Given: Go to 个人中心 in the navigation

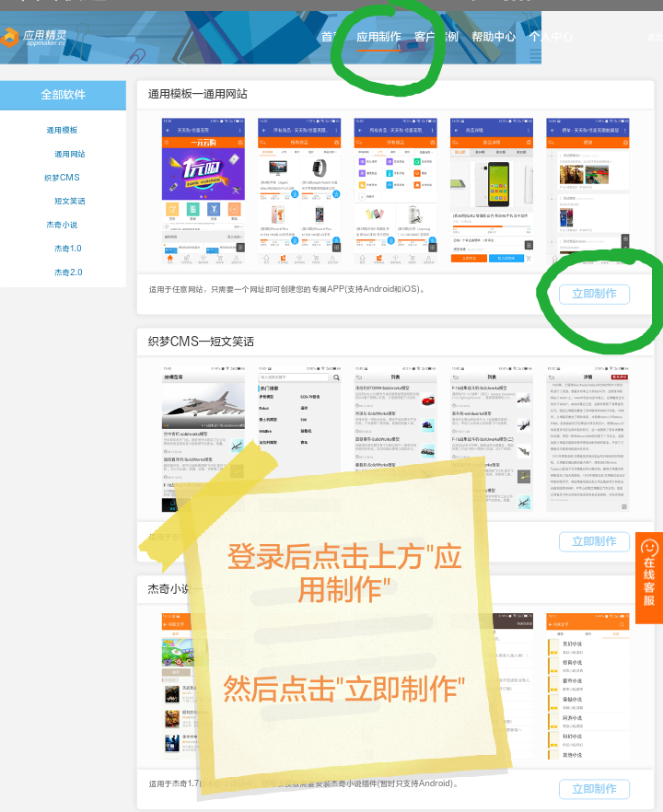Looking at the screenshot, I should (x=551, y=37).
